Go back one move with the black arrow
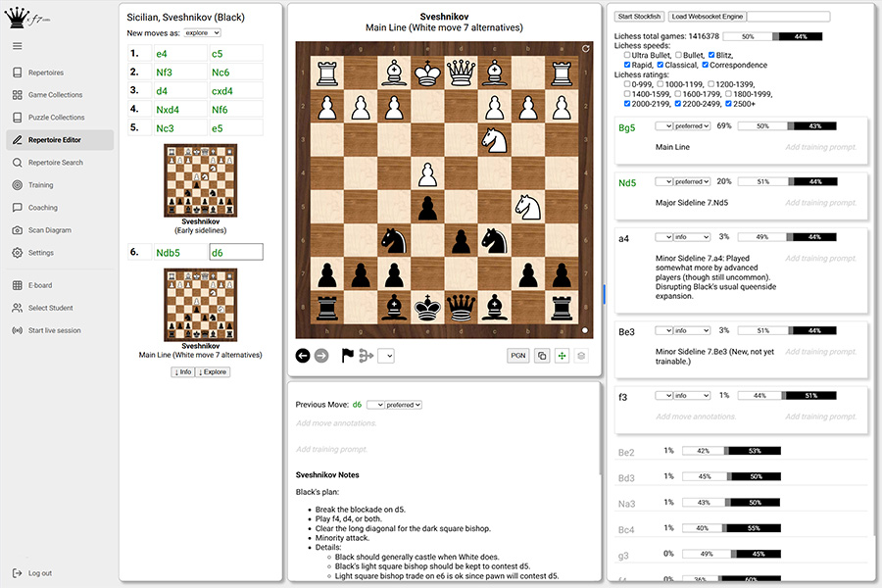 click(x=303, y=356)
